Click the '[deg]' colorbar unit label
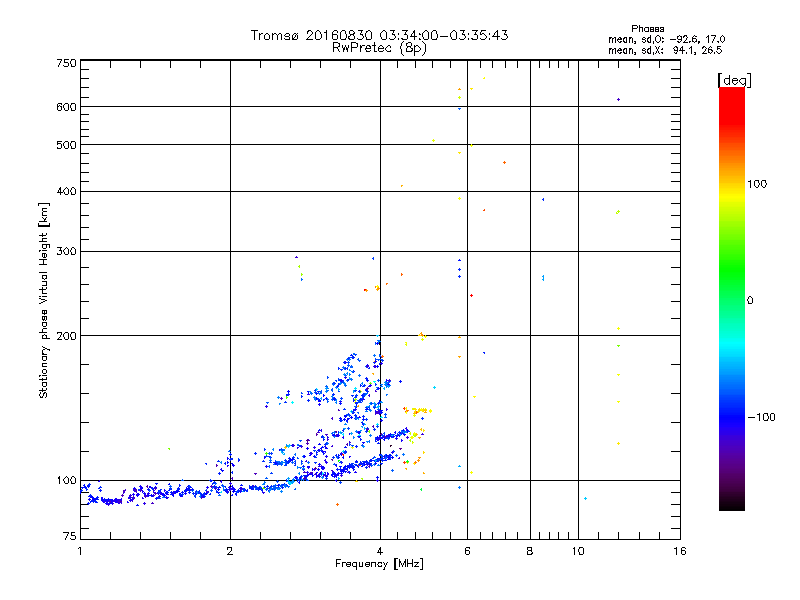 [x=734, y=80]
